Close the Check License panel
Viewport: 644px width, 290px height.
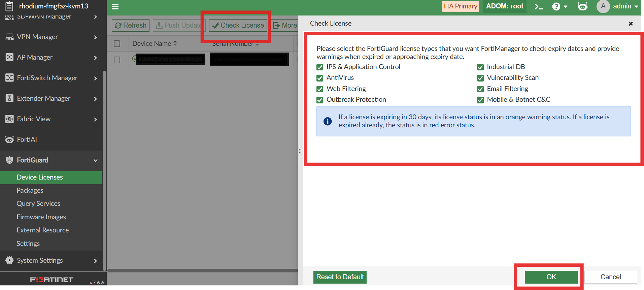tap(631, 24)
